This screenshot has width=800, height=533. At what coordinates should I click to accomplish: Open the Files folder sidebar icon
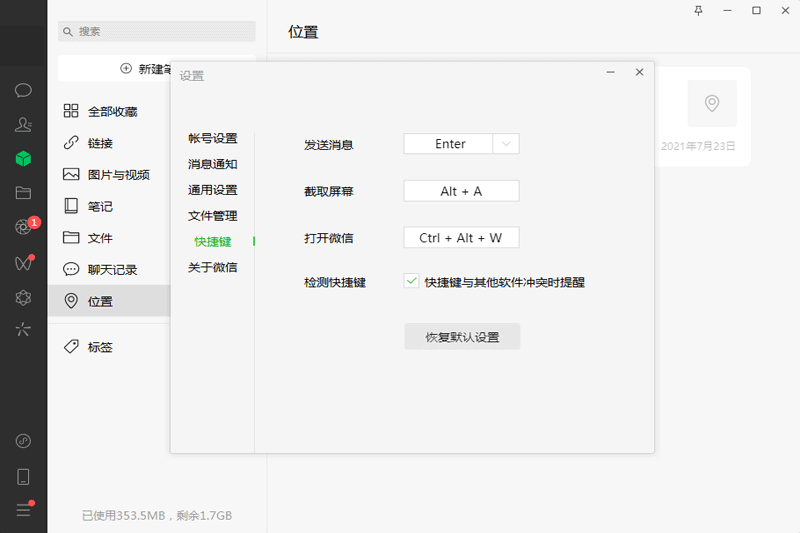[23, 193]
